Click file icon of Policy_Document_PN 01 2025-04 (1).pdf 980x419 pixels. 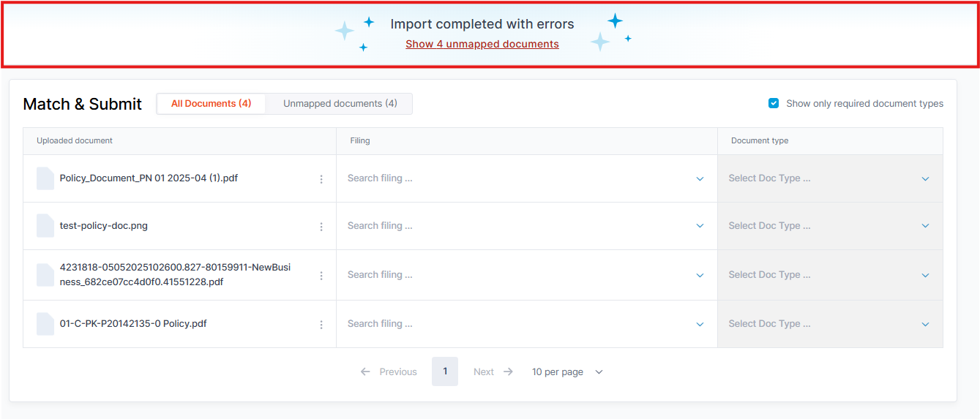click(x=45, y=178)
